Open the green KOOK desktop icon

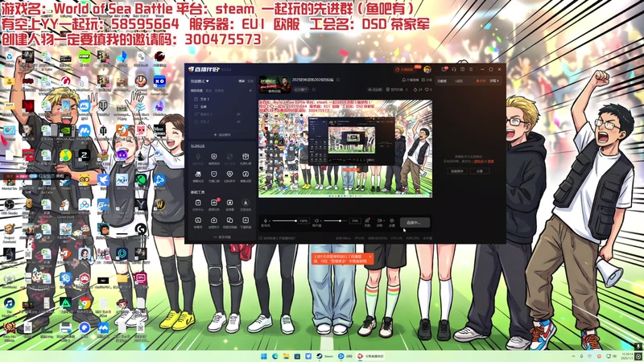pyautogui.click(x=85, y=57)
